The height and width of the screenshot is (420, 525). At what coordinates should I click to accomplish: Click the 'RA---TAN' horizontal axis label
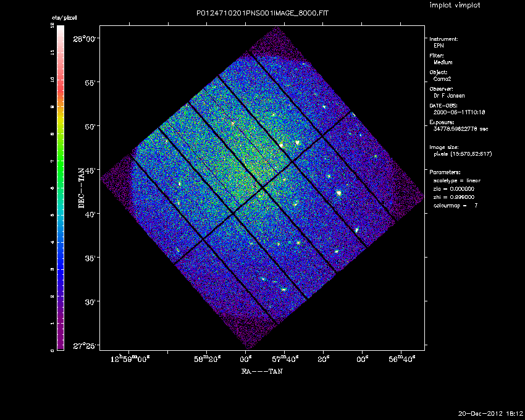click(x=262, y=371)
